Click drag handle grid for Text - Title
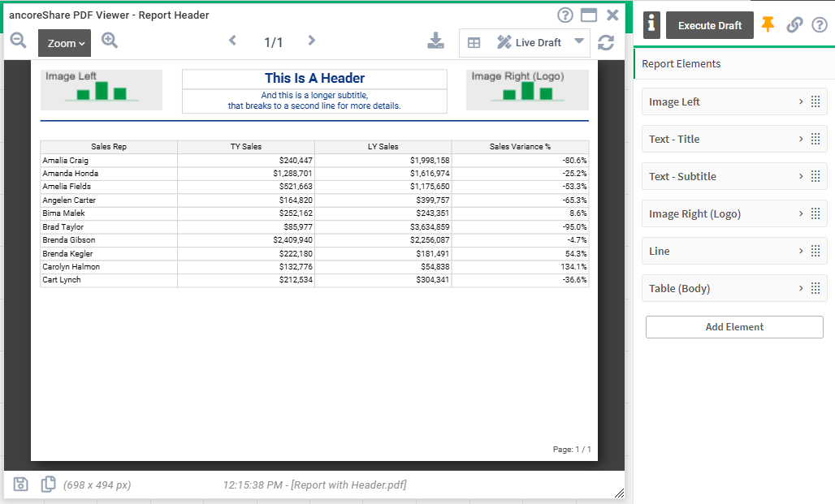Screen dimensions: 835x504 pyautogui.click(x=816, y=139)
